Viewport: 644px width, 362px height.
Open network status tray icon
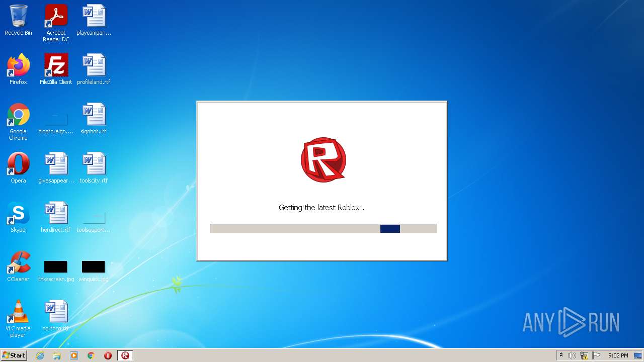[x=584, y=355]
